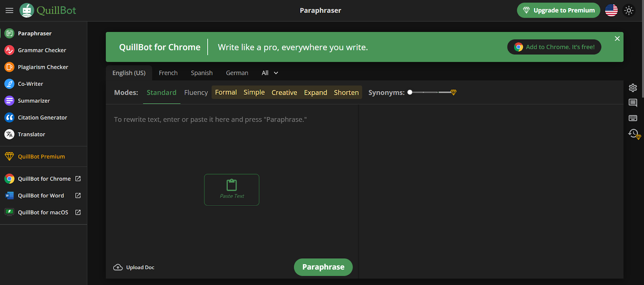Image resolution: width=644 pixels, height=285 pixels.
Task: Click the Chrome icon beside QuillBot for Chrome
Action: click(x=9, y=179)
